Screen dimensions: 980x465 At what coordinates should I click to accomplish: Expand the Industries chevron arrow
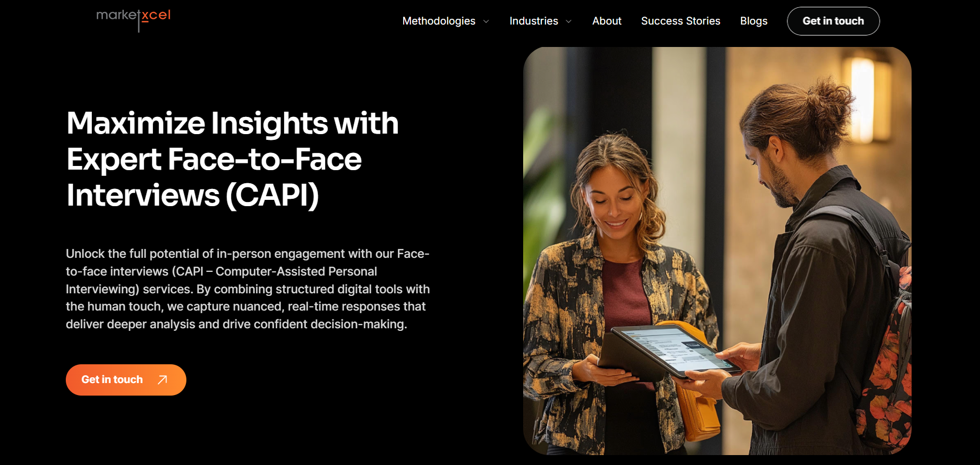click(569, 21)
